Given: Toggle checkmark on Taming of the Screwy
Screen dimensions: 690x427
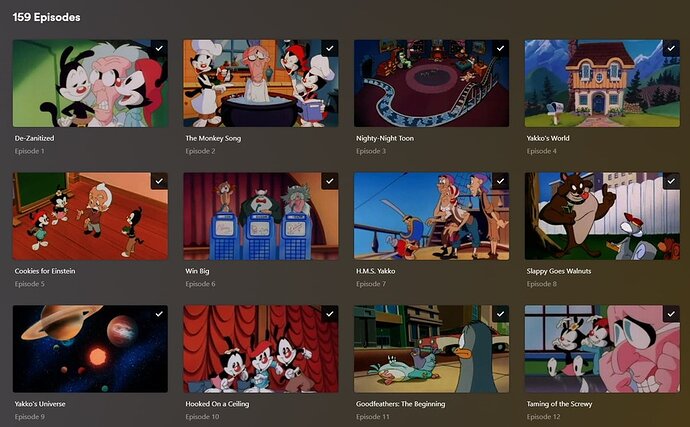Looking at the screenshot, I should (x=672, y=314).
